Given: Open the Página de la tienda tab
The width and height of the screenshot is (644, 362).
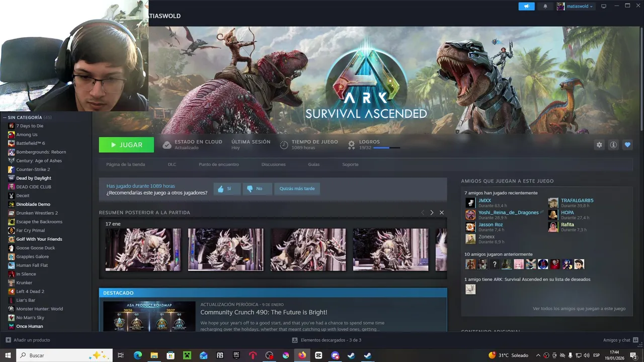Looking at the screenshot, I should click(x=125, y=164).
